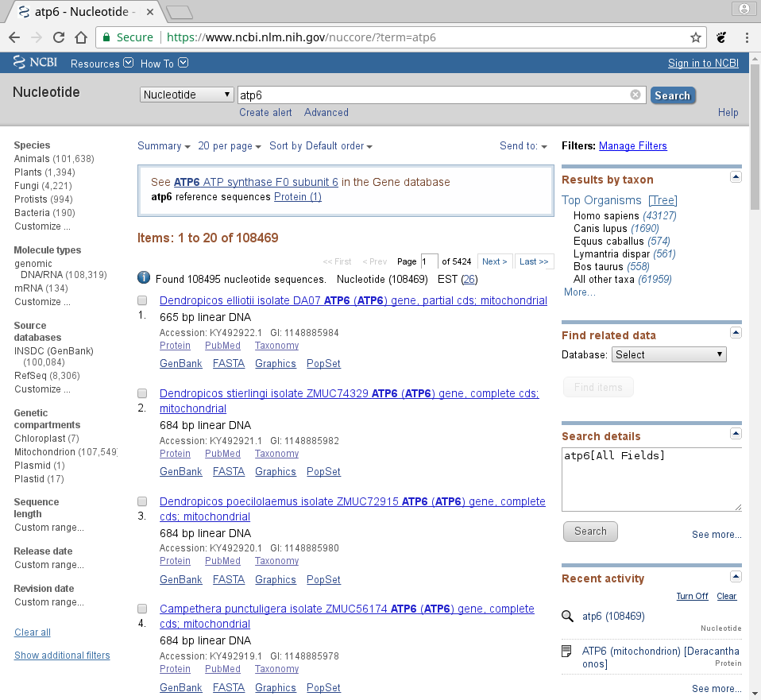The height and width of the screenshot is (700, 761).
Task: Open Chrome three-dot menu
Action: click(747, 37)
